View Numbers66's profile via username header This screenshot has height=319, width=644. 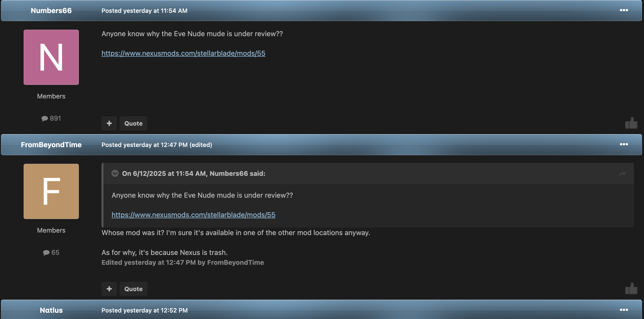click(x=51, y=11)
